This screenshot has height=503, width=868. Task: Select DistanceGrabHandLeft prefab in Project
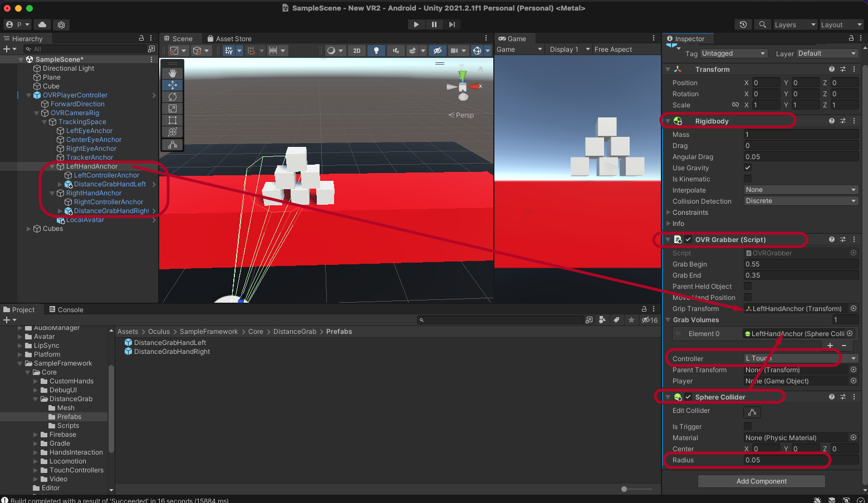[x=165, y=343]
